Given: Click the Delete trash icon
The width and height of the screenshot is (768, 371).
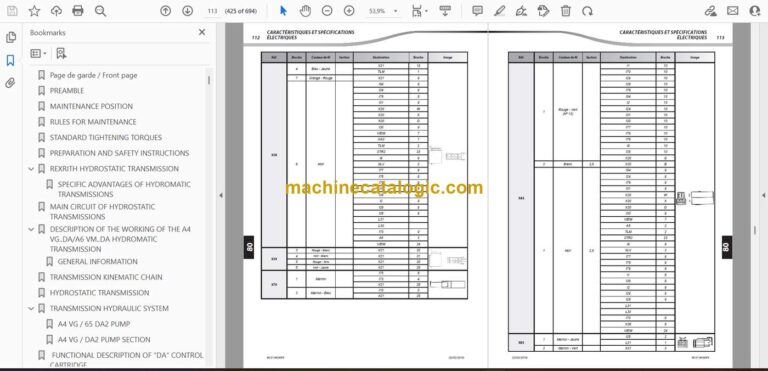Looking at the screenshot, I should 566,11.
